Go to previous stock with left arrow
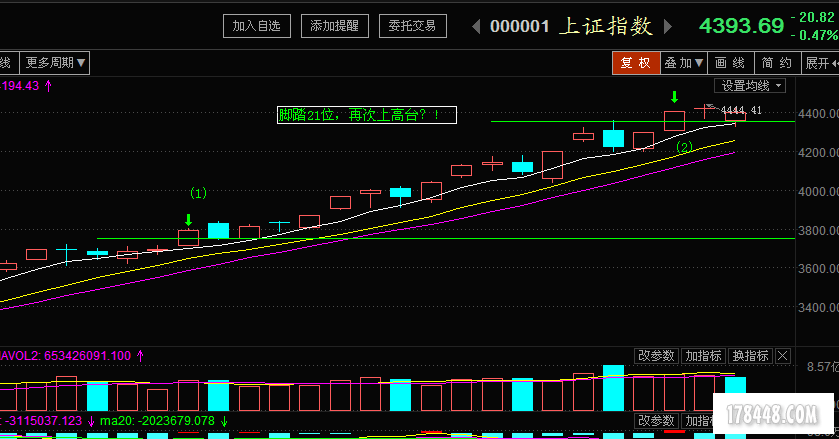Viewport: 839px width, 439px height. [x=476, y=26]
